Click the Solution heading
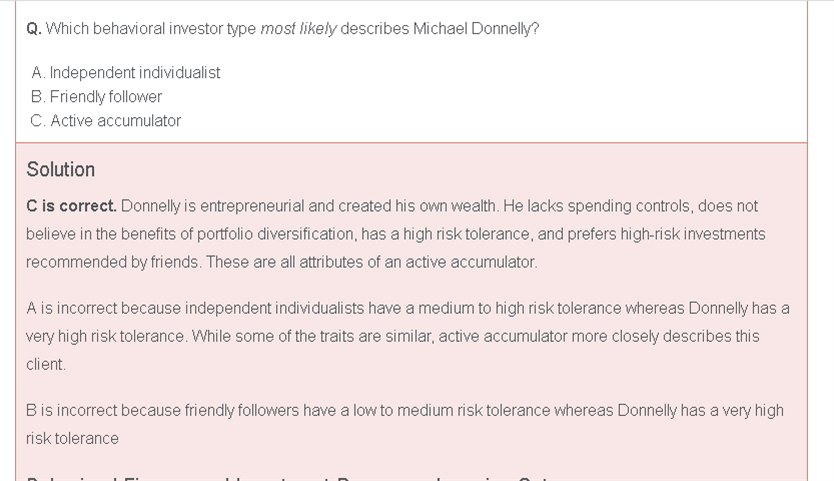This screenshot has height=481, width=834. pyautogui.click(x=61, y=169)
